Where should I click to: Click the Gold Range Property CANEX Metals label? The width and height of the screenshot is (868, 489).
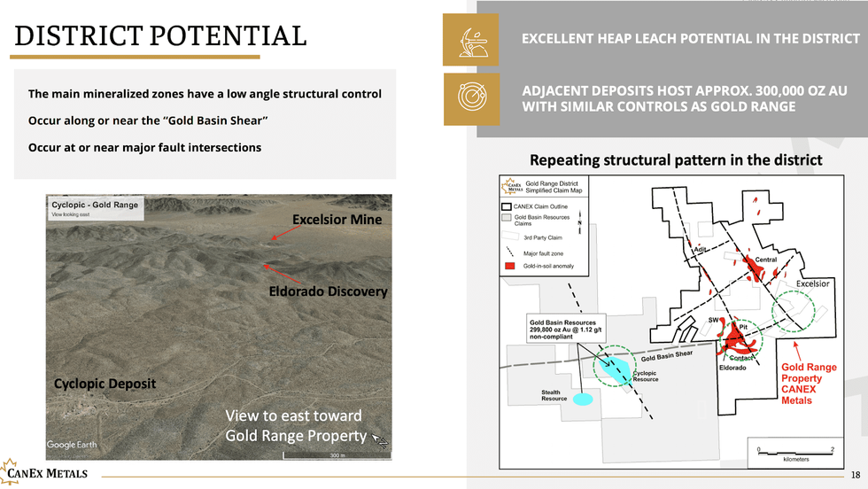tap(808, 384)
